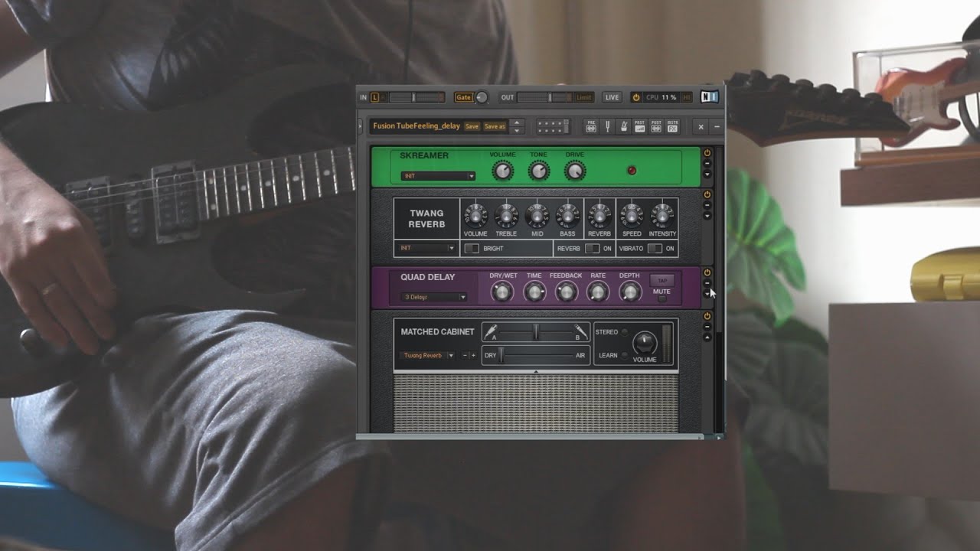
Task: Click the microphone A icon in Matched Cabinet
Action: (489, 332)
